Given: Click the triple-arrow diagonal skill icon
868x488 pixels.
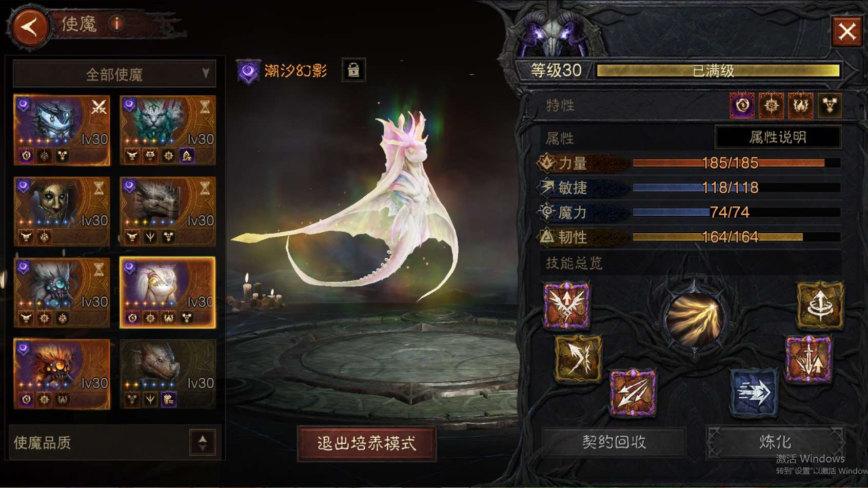Looking at the screenshot, I should tap(633, 393).
